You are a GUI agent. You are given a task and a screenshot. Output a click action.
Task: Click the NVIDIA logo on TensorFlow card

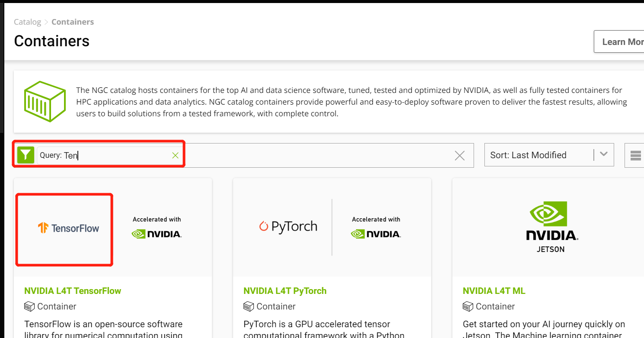click(x=157, y=234)
